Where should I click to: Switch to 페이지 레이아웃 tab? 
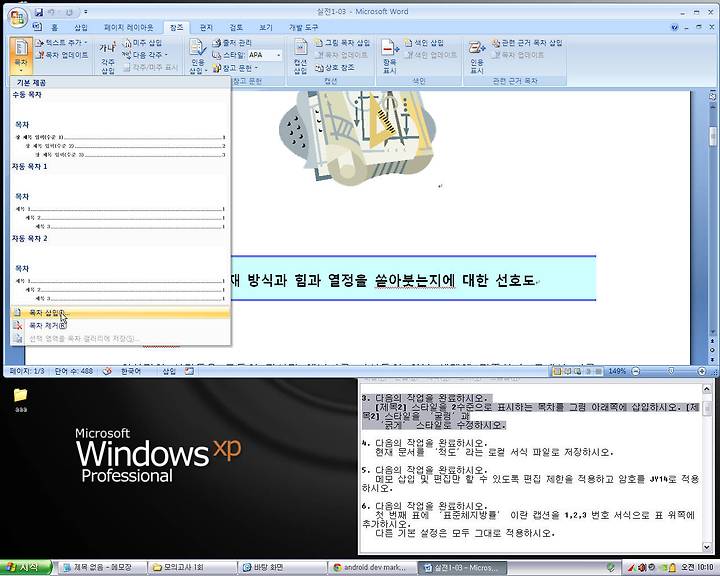129,28
